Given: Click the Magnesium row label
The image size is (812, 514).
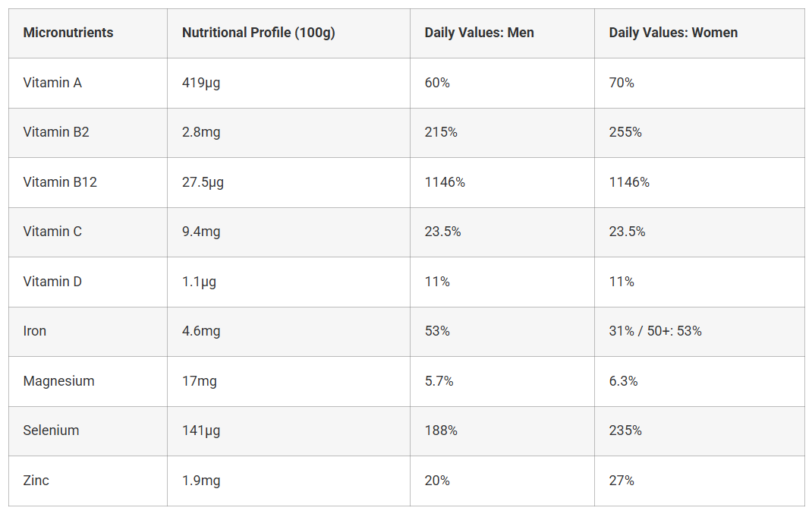Looking at the screenshot, I should click(x=58, y=381).
